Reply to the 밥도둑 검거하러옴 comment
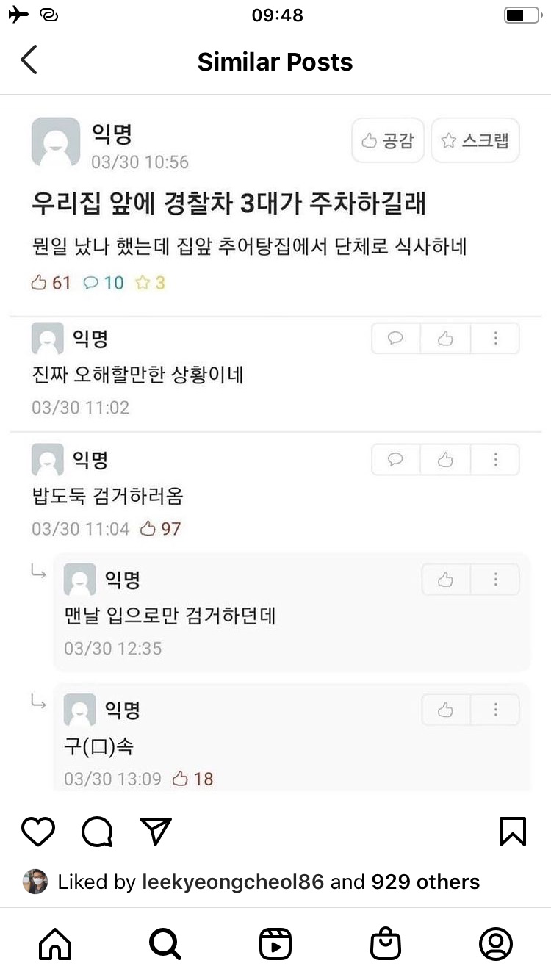 click(395, 460)
